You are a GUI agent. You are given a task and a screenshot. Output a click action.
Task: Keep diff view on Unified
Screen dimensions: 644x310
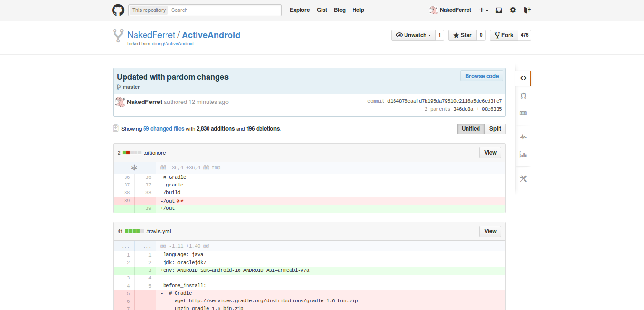tap(471, 129)
